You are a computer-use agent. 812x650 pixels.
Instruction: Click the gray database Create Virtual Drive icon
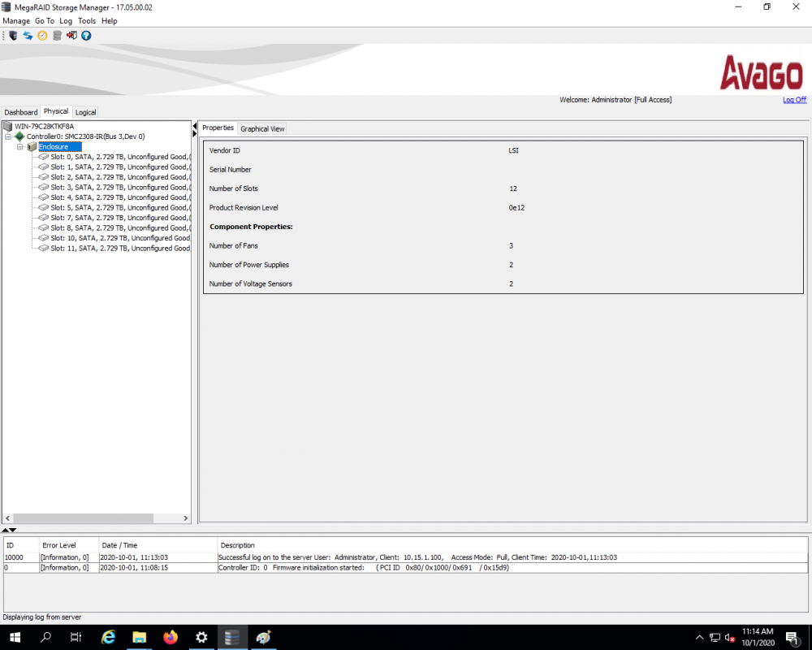[57, 36]
